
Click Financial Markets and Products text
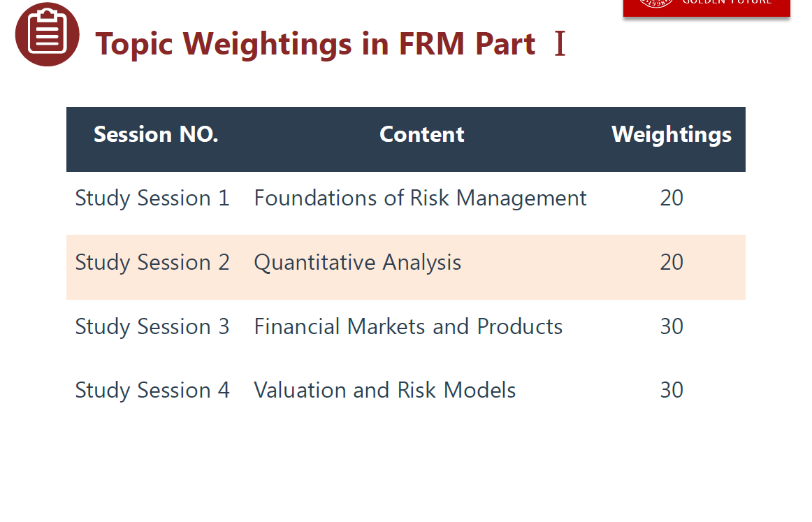(408, 327)
